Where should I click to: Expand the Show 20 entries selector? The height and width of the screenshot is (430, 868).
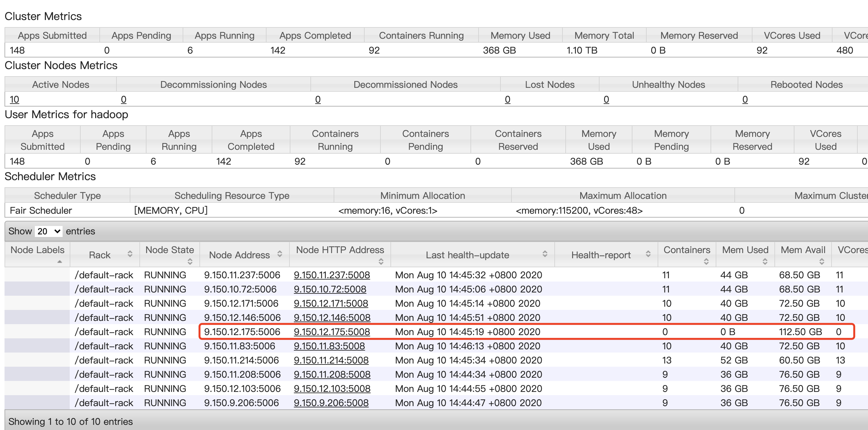click(x=48, y=231)
